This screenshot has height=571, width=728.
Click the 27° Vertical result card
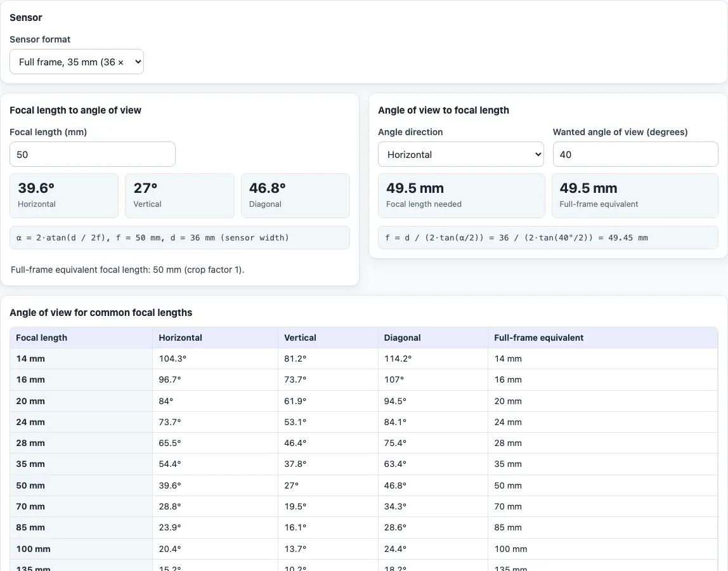pyautogui.click(x=179, y=195)
